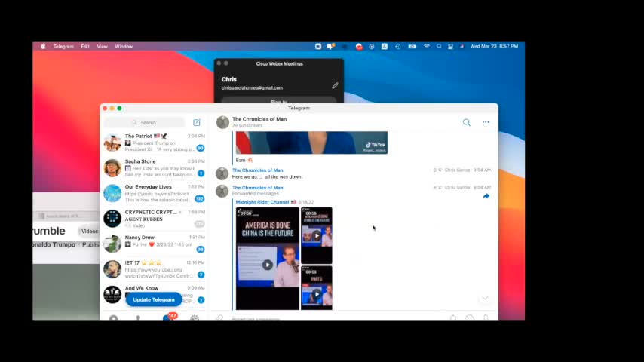Open the IET 17 chat
Image resolution: width=644 pixels, height=362 pixels.
155,269
